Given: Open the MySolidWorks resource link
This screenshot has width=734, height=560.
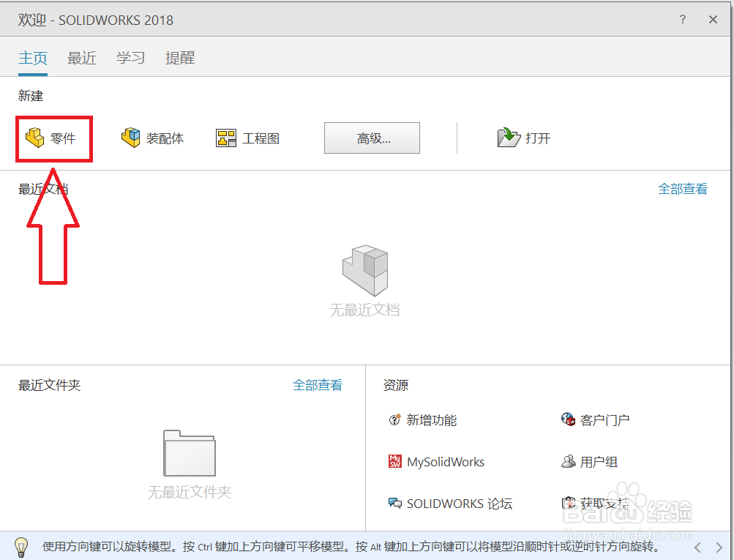Looking at the screenshot, I should [436, 462].
